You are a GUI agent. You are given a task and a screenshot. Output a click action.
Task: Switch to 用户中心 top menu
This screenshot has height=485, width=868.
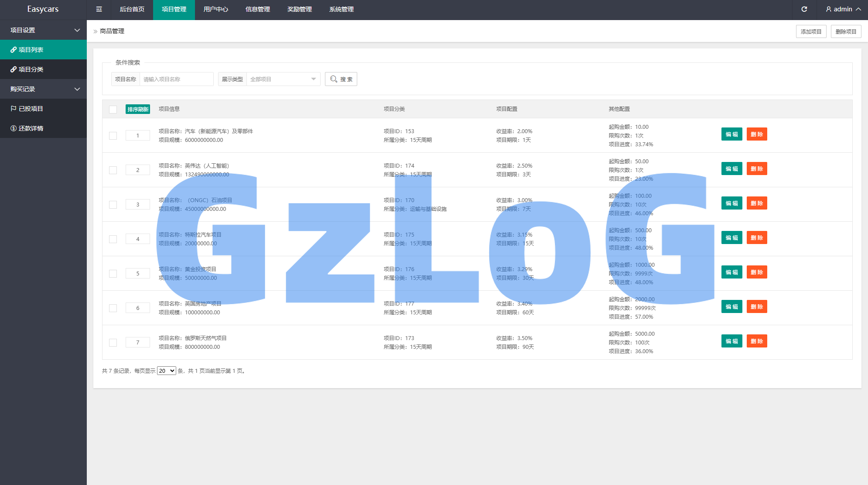coord(215,9)
